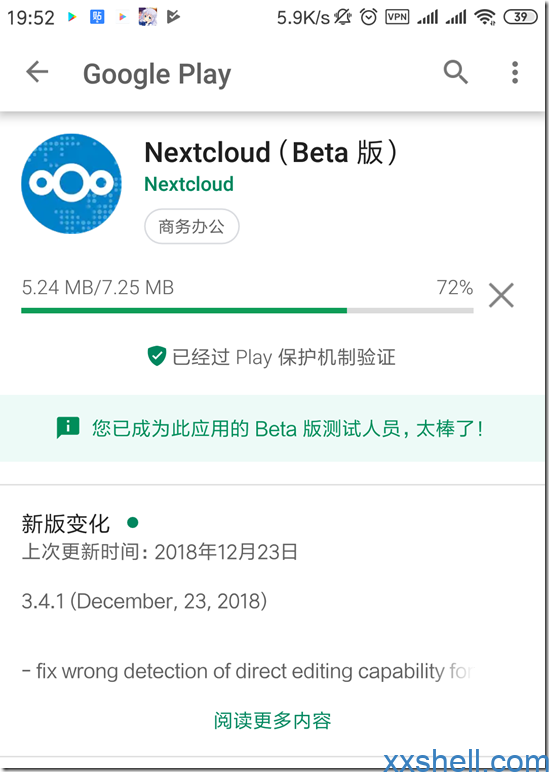Screen dimensions: 549x772
Task: Tap the 3.4.1 version changelog line
Action: click(x=144, y=601)
